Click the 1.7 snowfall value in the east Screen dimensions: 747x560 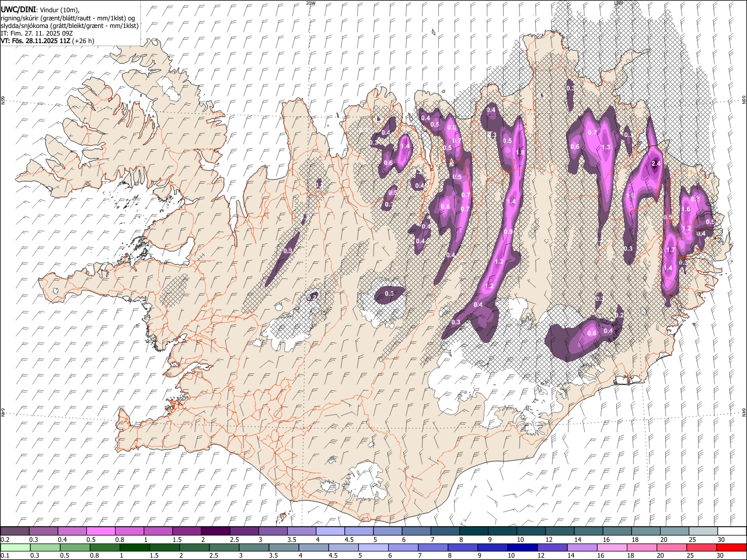click(671, 250)
